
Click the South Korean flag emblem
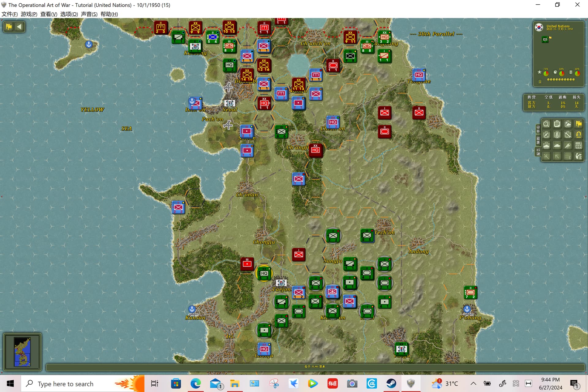[x=539, y=27]
